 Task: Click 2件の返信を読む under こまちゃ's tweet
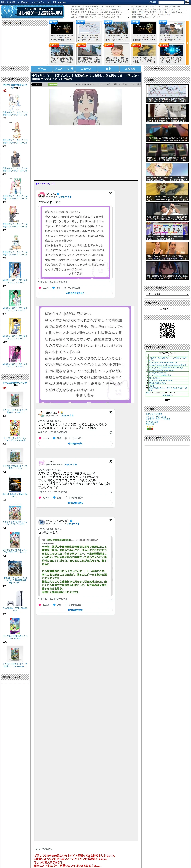click(75, 503)
